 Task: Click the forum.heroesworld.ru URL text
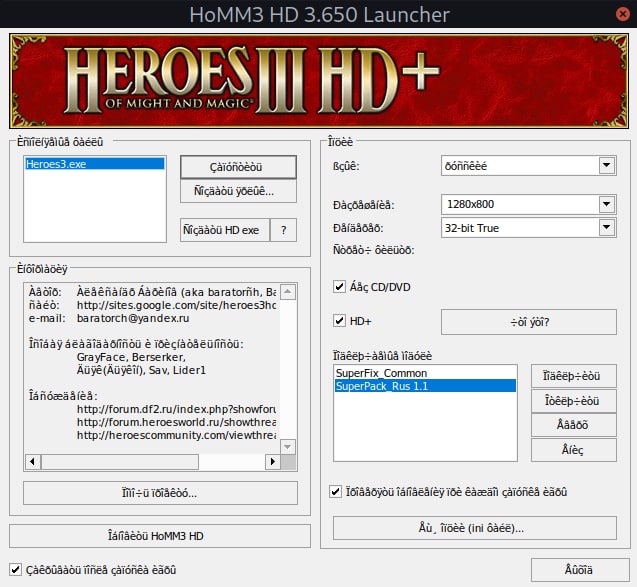click(x=176, y=422)
